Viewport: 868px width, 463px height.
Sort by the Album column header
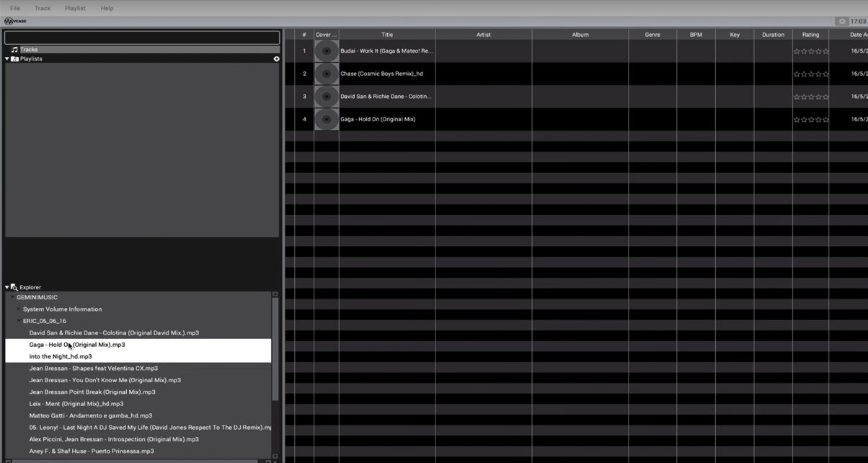tap(580, 35)
